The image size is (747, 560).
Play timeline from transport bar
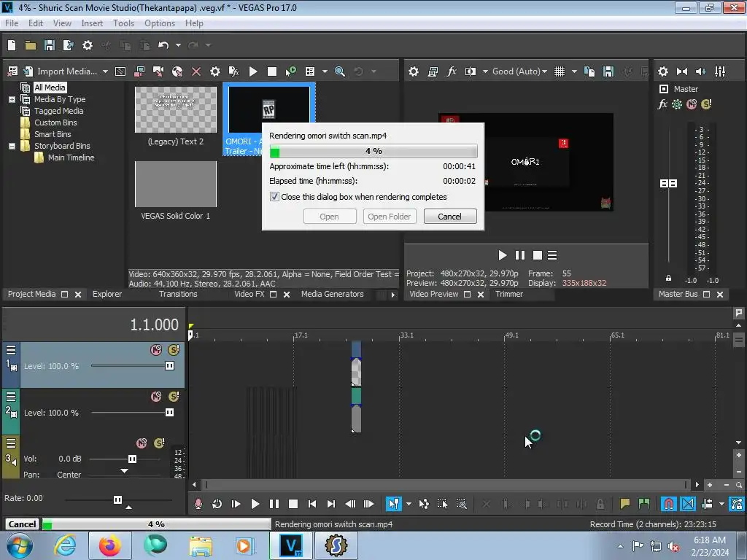click(255, 504)
